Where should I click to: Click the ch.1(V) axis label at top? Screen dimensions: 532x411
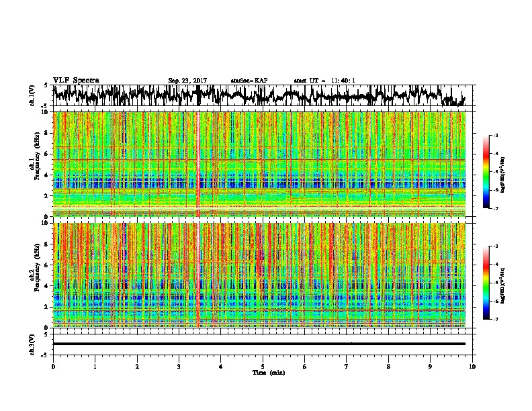tap(32, 95)
